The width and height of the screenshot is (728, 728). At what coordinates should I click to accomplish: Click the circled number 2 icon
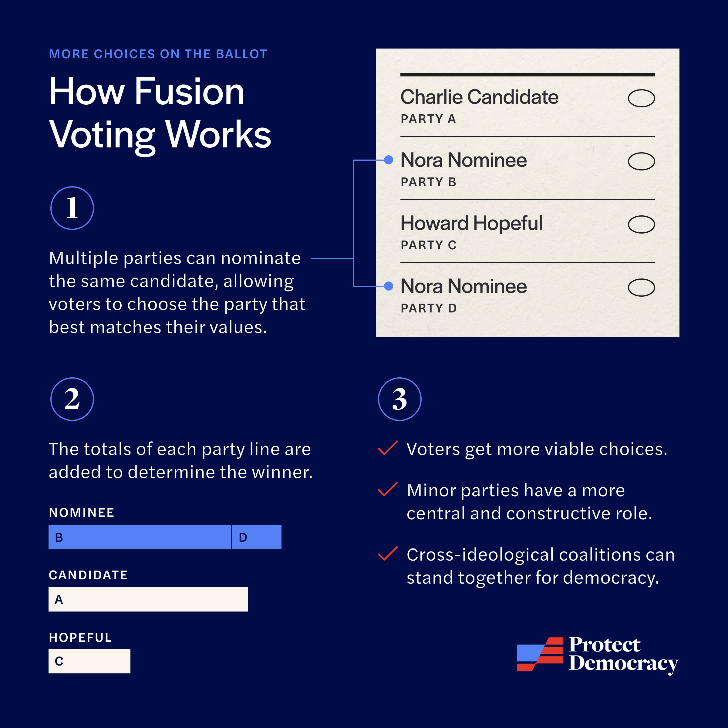pyautogui.click(x=72, y=399)
